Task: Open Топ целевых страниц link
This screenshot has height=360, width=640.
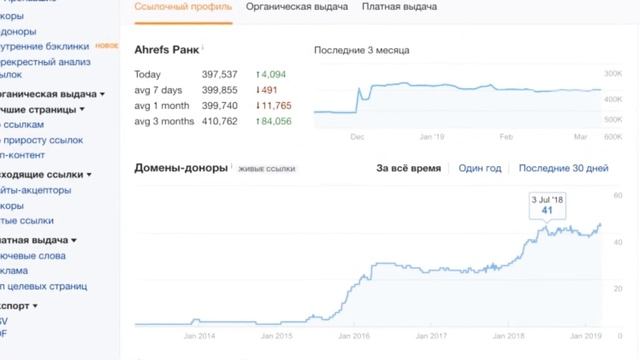Action: tap(43, 287)
